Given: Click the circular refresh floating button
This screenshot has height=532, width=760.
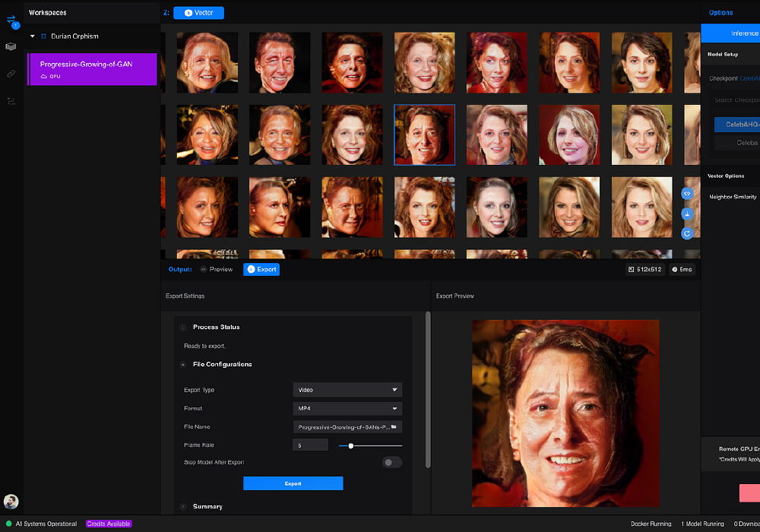Looking at the screenshot, I should pyautogui.click(x=687, y=233).
